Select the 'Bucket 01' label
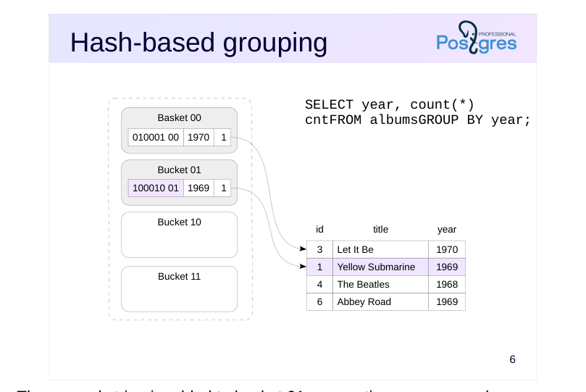The height and width of the screenshot is (392, 586). pyautogui.click(x=180, y=170)
